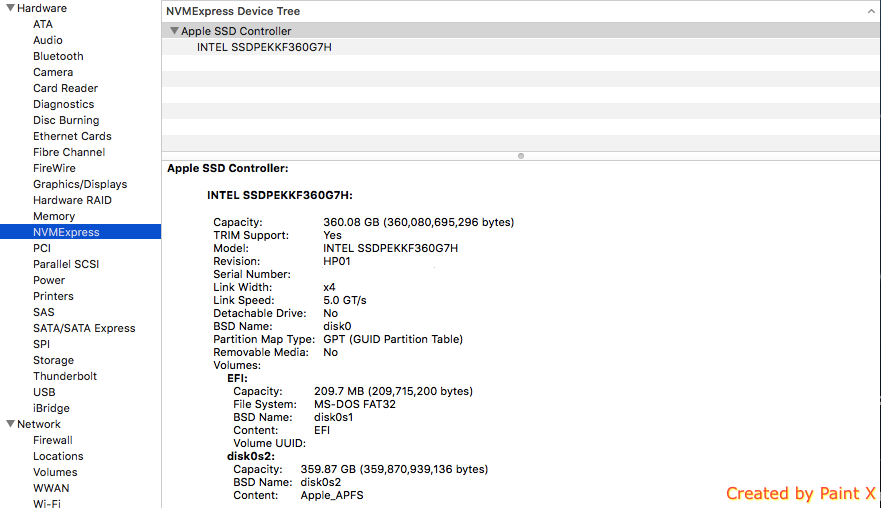
Task: Select the highlighted NVMExpress item
Action: (x=80, y=232)
